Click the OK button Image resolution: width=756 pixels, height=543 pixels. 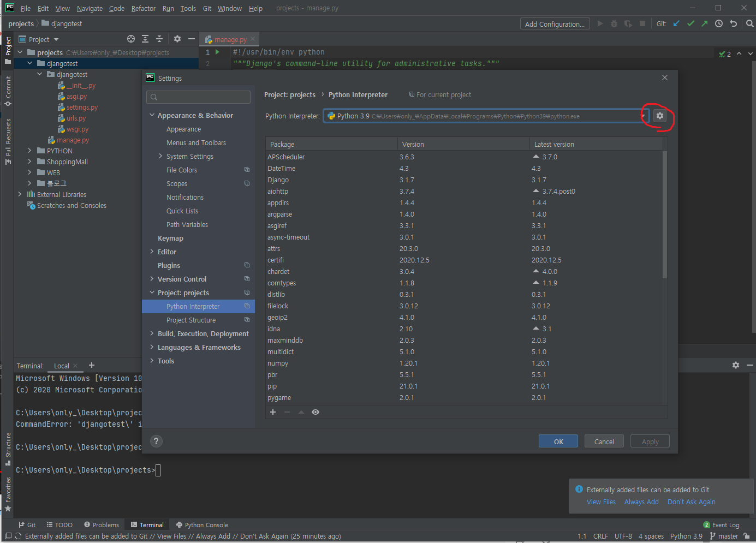point(558,441)
